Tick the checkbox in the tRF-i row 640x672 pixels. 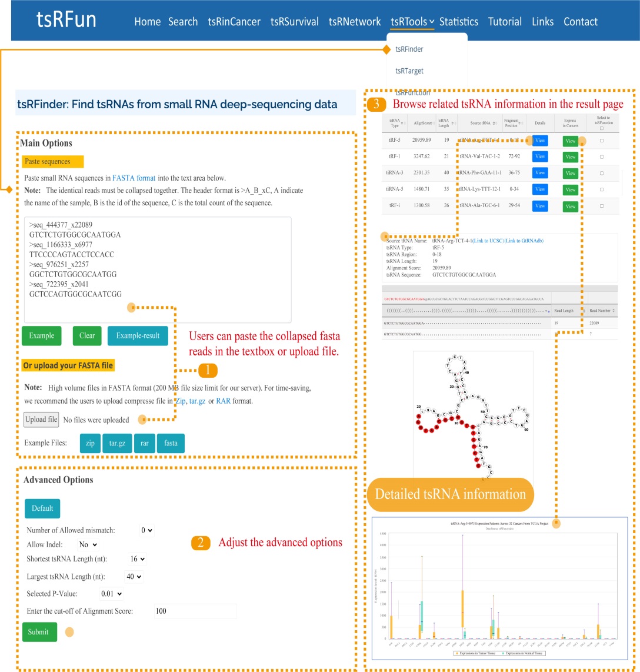[x=601, y=206]
